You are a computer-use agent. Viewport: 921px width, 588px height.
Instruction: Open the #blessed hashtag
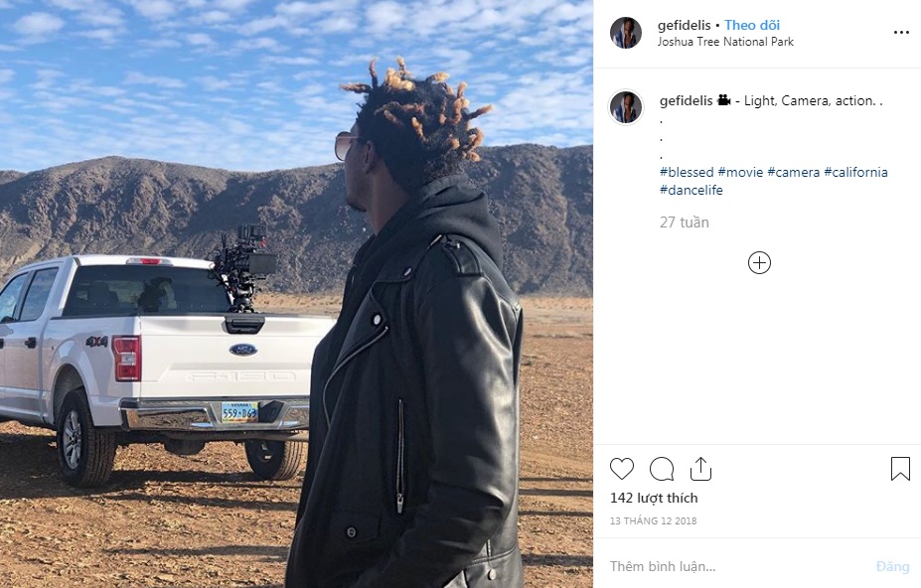click(x=687, y=172)
